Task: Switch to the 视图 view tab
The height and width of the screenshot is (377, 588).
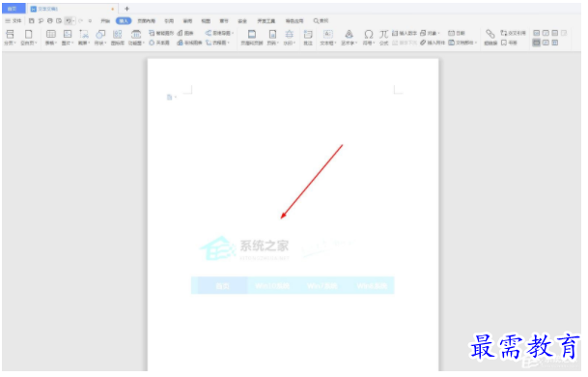Action: pos(206,21)
